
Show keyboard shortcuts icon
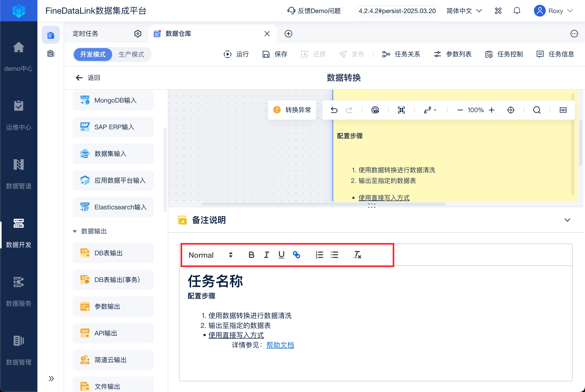[563, 110]
